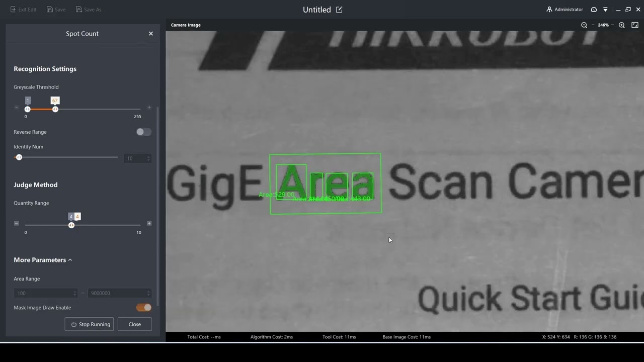Click Tool Cost: 11ms status text
The image size is (644, 362).
[339, 337]
